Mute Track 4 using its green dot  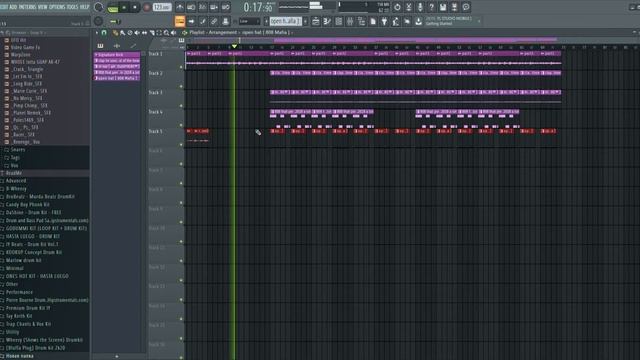(x=181, y=125)
